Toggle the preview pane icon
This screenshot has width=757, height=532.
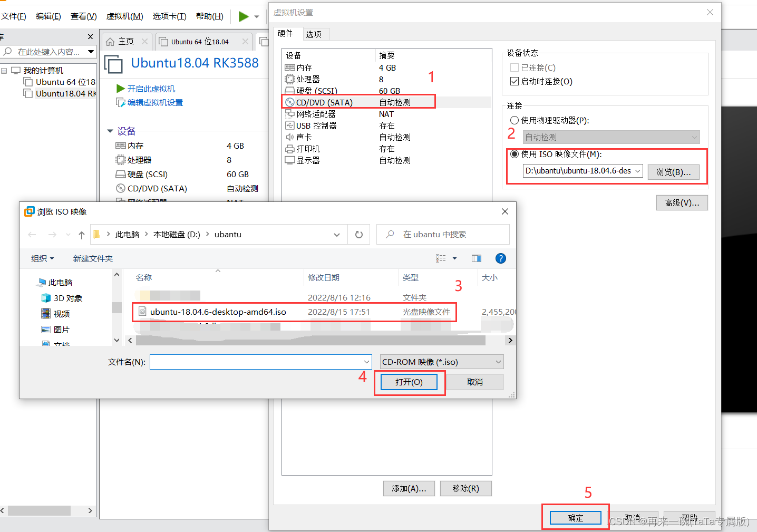point(477,258)
